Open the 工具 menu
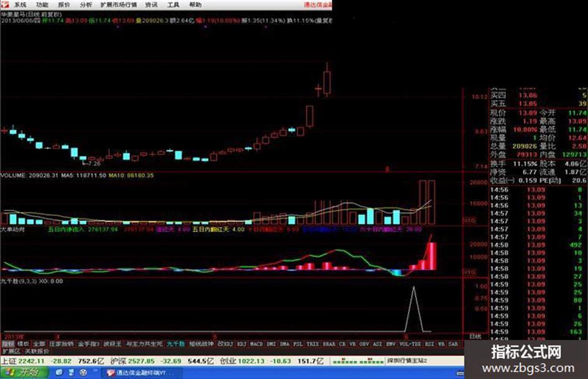The width and height of the screenshot is (588, 379). point(173,5)
